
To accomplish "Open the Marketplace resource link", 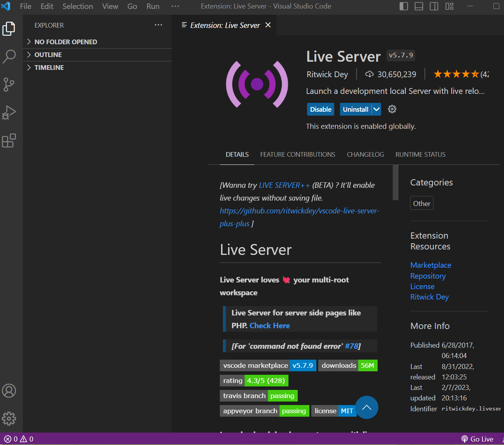I will point(431,265).
